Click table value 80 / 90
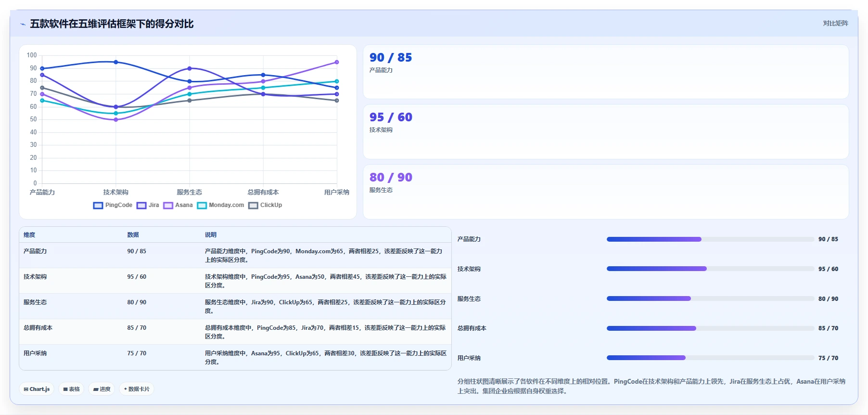 click(137, 302)
